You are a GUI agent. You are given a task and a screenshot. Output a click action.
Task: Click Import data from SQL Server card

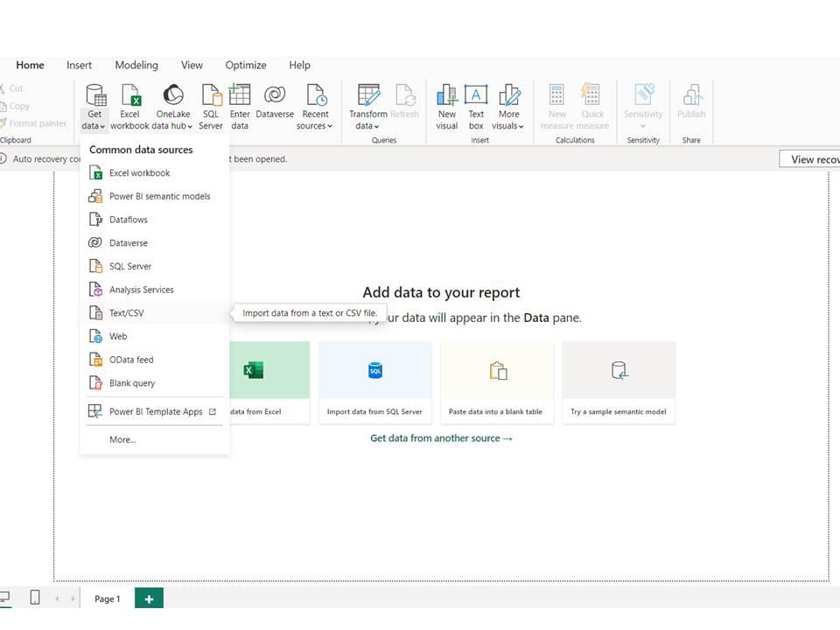(x=375, y=382)
